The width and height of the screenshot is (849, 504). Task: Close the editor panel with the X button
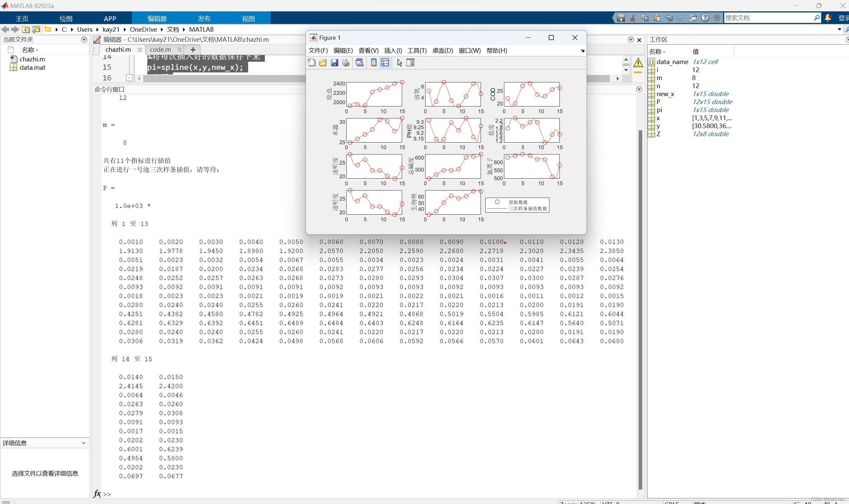coord(639,40)
